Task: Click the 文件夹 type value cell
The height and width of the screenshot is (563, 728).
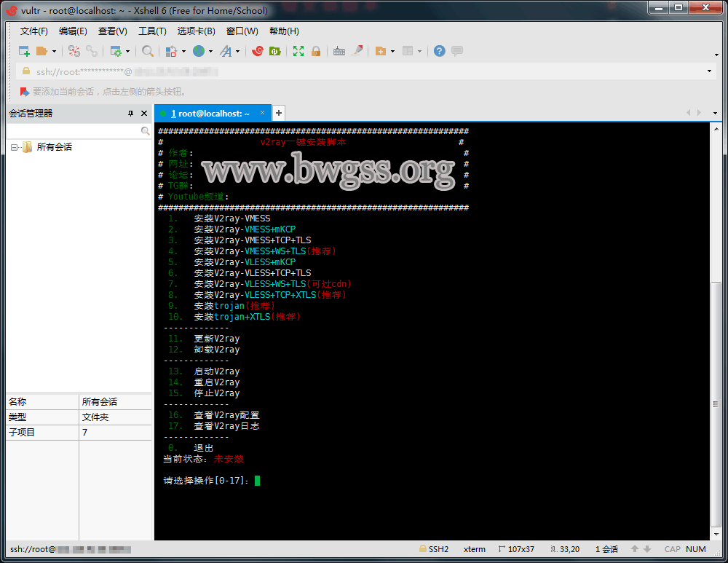Action: pyautogui.click(x=116, y=417)
